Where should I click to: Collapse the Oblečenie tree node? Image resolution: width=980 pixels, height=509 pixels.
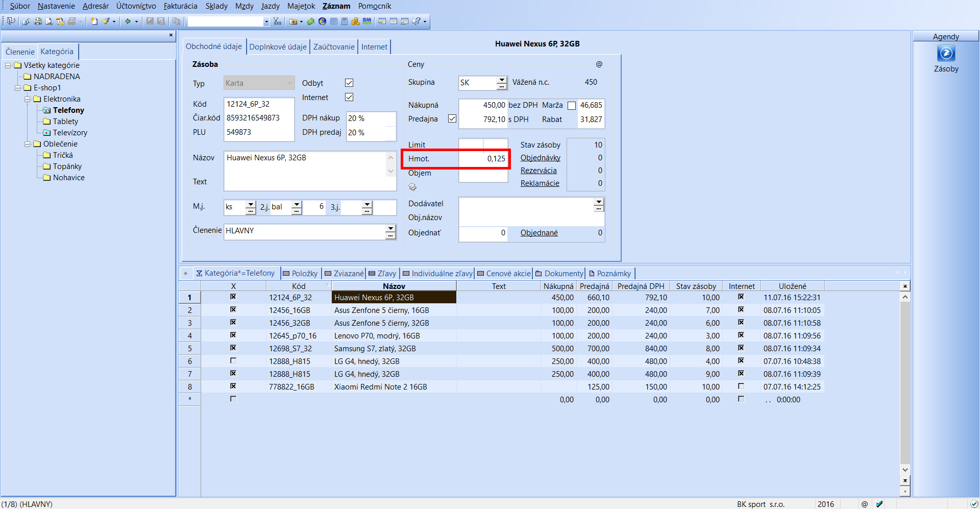[28, 144]
